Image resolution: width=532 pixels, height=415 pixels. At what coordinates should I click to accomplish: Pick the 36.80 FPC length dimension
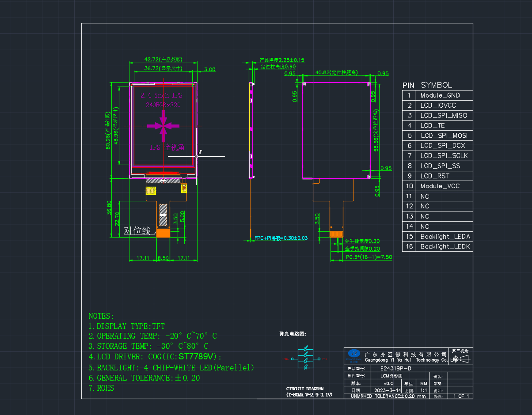click(109, 207)
